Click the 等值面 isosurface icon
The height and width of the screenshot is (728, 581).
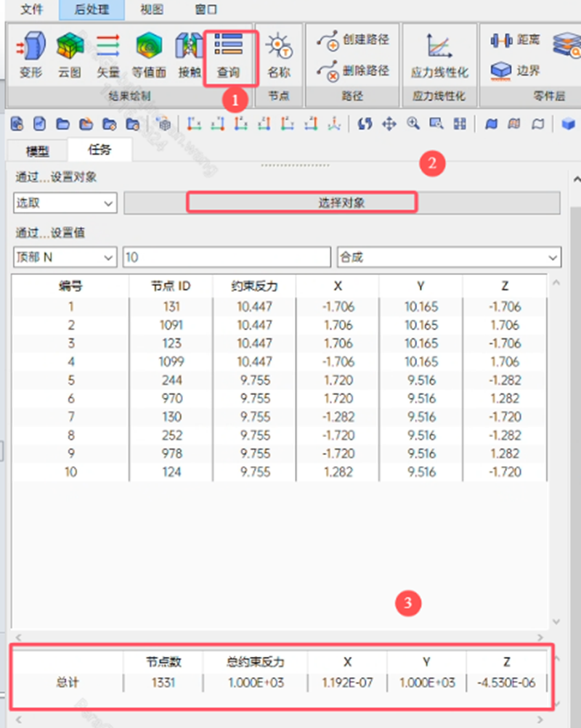149,54
